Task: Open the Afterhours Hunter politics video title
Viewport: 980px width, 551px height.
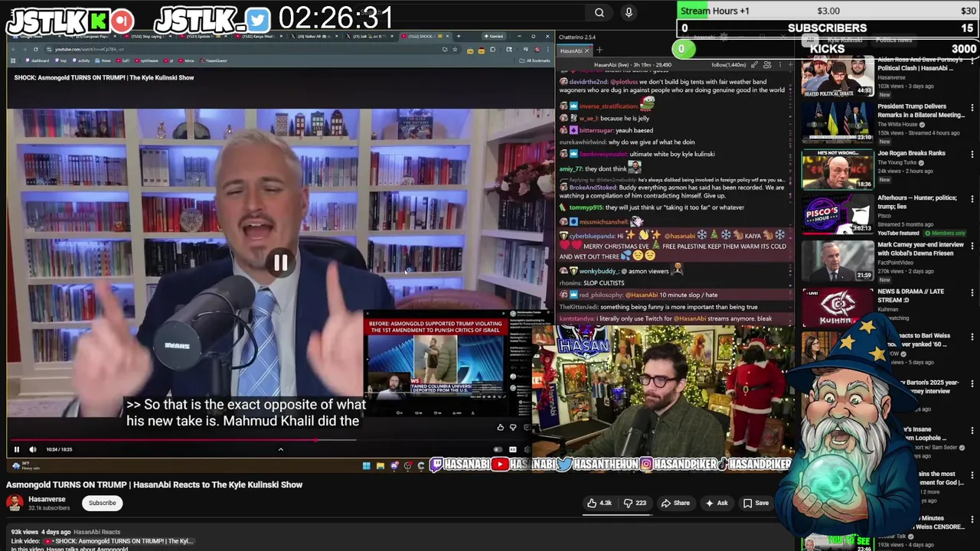Action: [916, 202]
